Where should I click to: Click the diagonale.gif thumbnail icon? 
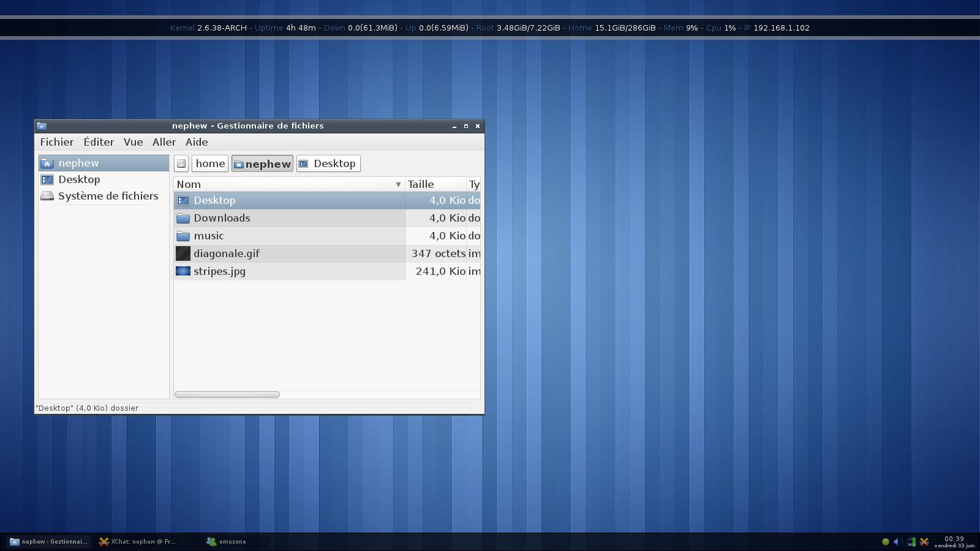tap(183, 253)
